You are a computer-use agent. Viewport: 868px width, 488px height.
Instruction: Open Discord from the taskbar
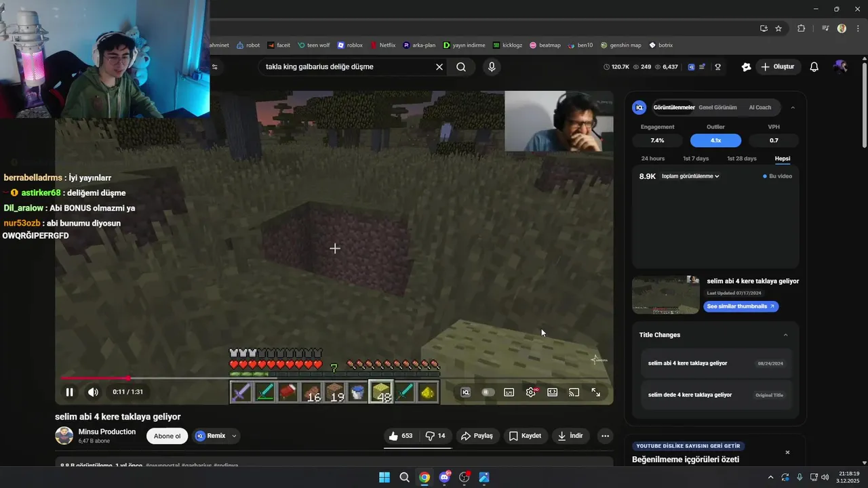[444, 477]
